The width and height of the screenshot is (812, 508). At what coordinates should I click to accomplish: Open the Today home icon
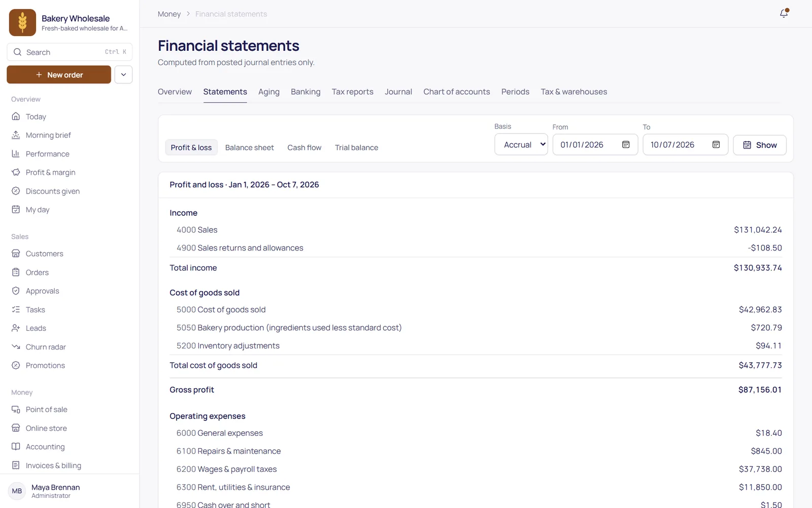16,116
